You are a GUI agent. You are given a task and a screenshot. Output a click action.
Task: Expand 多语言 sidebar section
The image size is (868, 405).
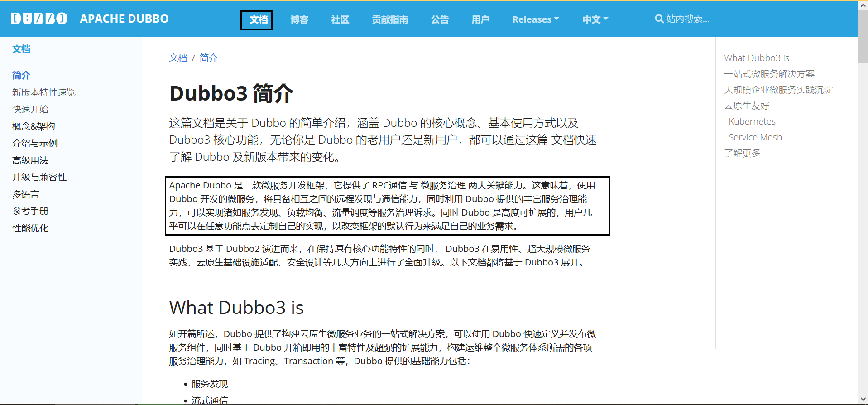[x=26, y=194]
